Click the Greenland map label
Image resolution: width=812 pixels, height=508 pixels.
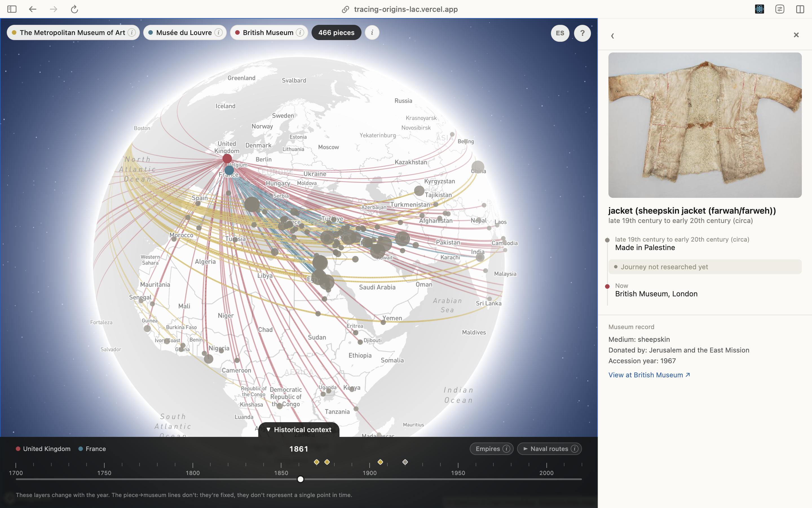(241, 78)
